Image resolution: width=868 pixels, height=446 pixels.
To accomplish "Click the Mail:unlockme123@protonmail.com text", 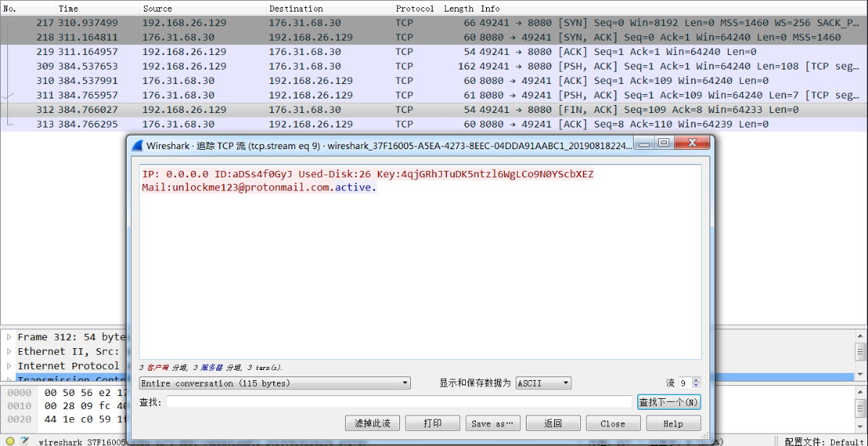I will tap(236, 188).
